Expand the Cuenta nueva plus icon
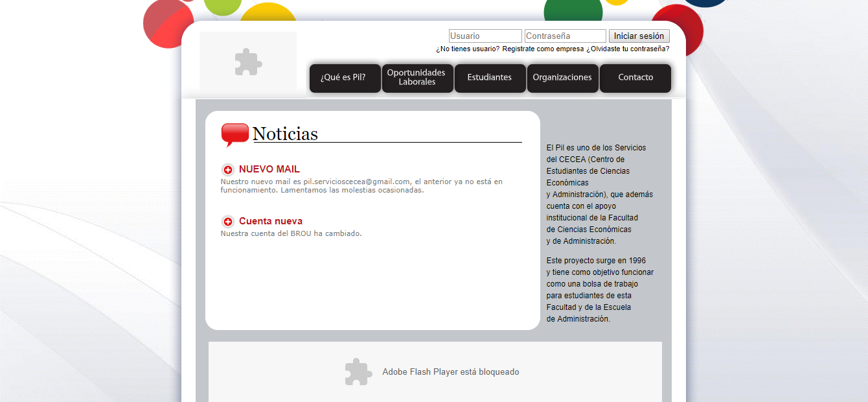 228,222
